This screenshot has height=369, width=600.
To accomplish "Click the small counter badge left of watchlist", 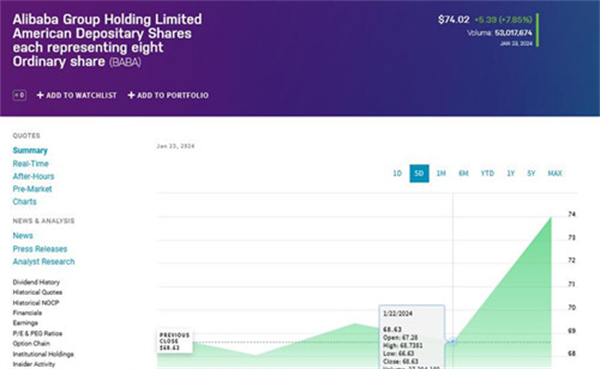I will tap(20, 95).
